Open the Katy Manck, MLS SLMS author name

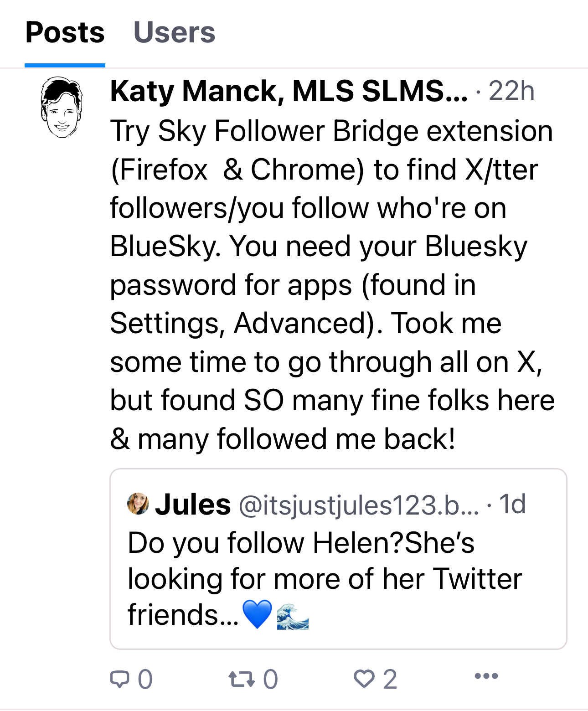pos(289,91)
